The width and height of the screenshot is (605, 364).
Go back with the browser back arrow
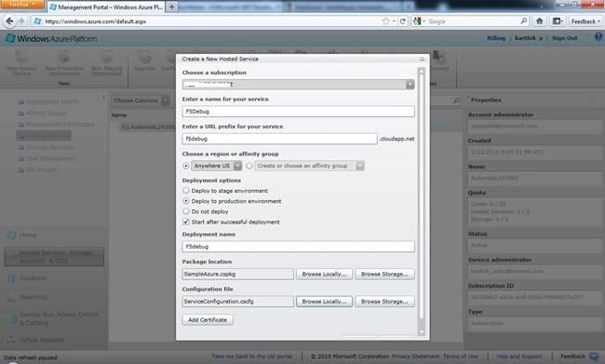(x=9, y=21)
